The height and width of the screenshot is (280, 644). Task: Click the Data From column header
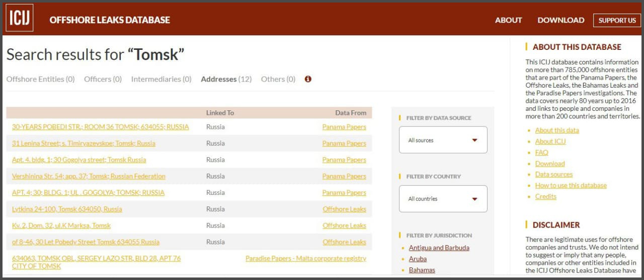point(351,113)
